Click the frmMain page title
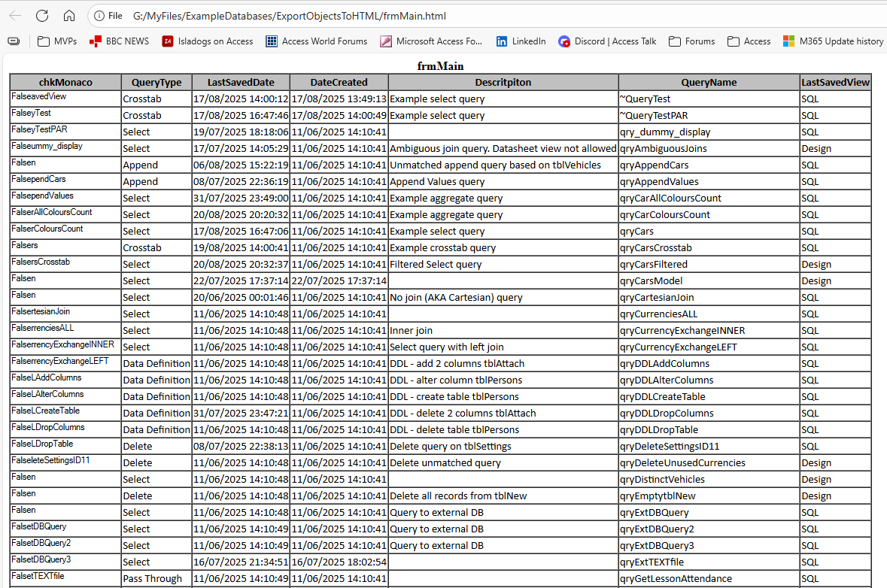887x588 pixels. click(440, 66)
